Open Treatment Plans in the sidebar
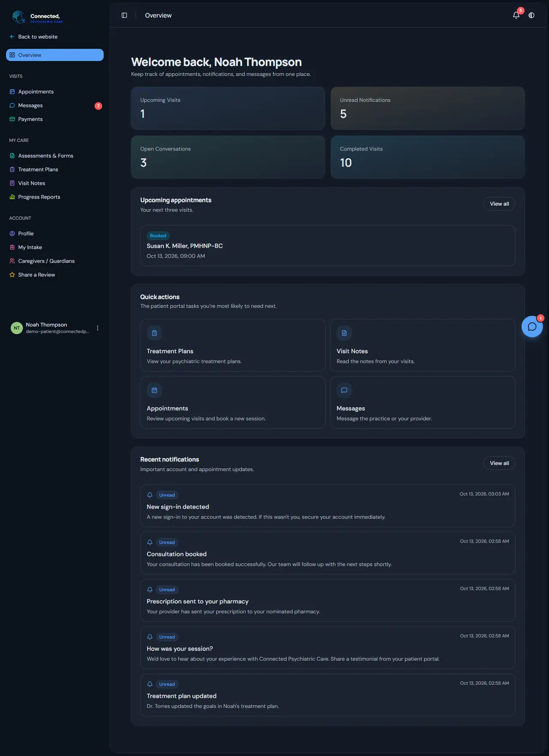 pyautogui.click(x=55, y=169)
